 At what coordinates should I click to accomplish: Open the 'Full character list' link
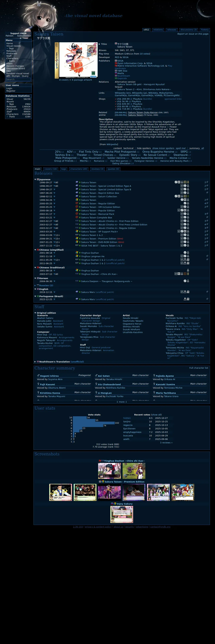click(x=199, y=368)
